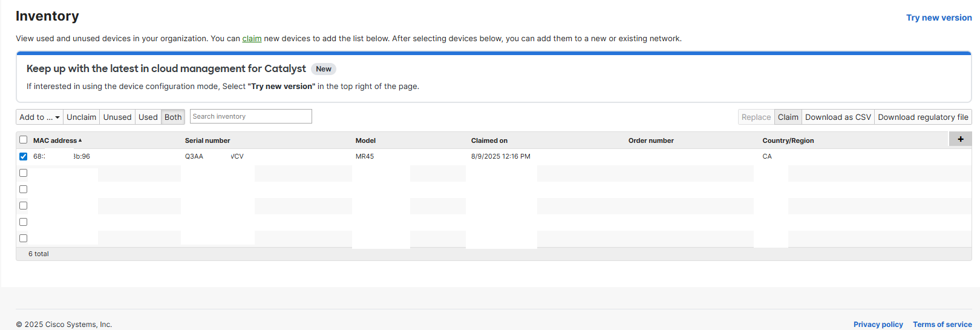Open the Privacy policy link

[x=878, y=325]
